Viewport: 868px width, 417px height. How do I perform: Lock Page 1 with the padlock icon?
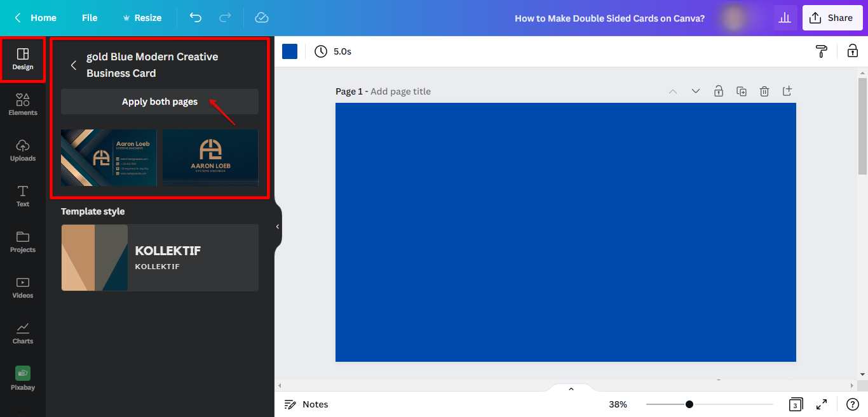pyautogui.click(x=718, y=91)
